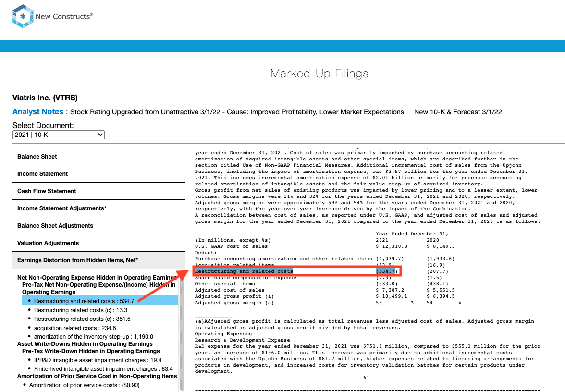Click page number 61 in the filing
The height and width of the screenshot is (392, 565).
(x=366, y=378)
